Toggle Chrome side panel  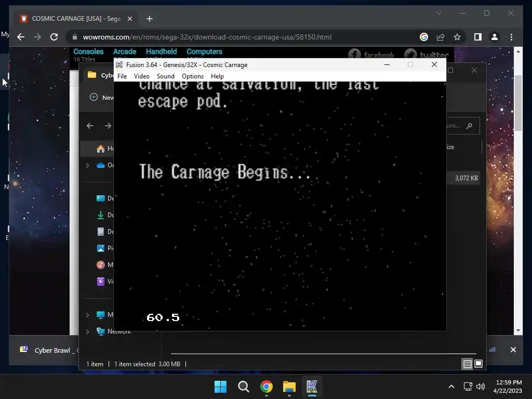coord(478,37)
